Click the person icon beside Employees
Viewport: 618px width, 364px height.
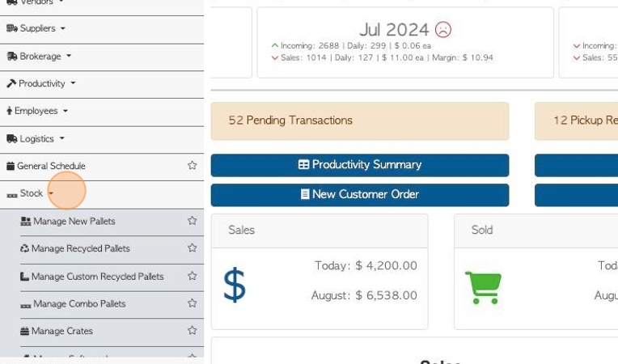tap(10, 111)
